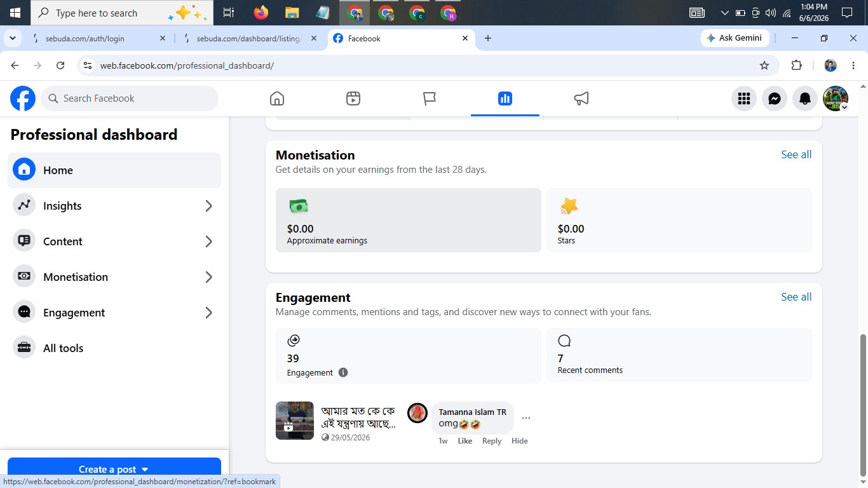868x488 pixels.
Task: Open All tools in the sidebar
Action: (x=114, y=348)
